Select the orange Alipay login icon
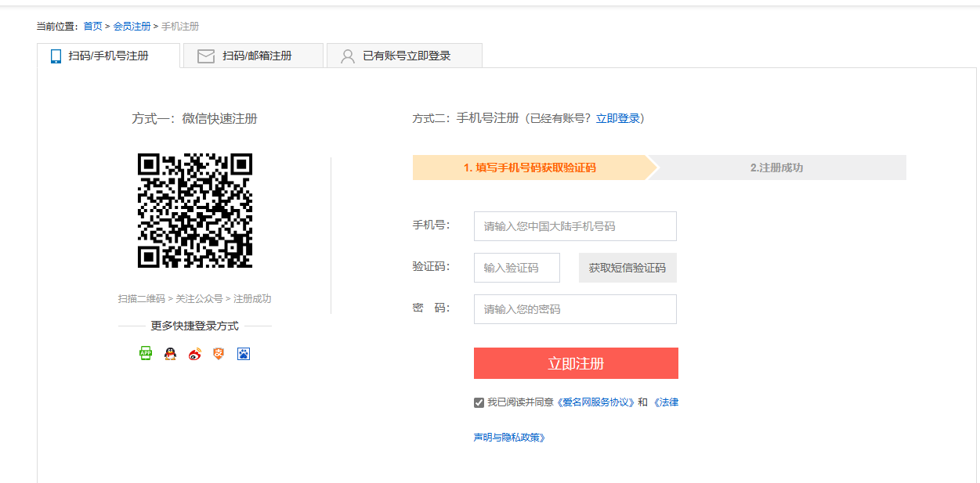 point(219,354)
